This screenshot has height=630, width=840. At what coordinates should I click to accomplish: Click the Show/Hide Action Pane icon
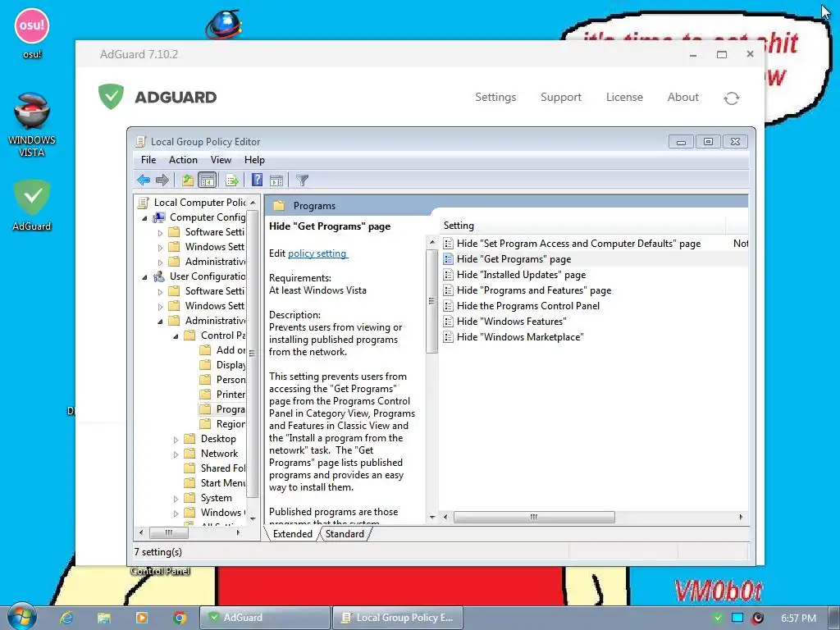pyautogui.click(x=276, y=180)
